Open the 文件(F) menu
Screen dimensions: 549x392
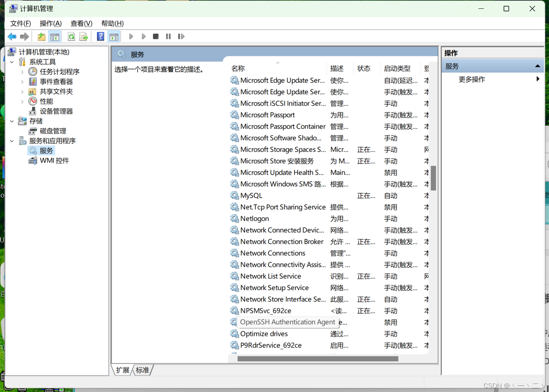[20, 23]
